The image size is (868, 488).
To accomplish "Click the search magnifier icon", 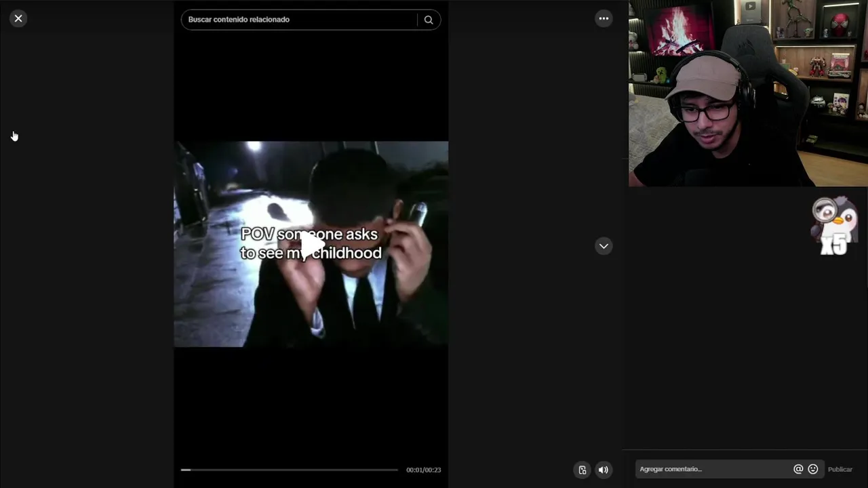I will click(429, 20).
